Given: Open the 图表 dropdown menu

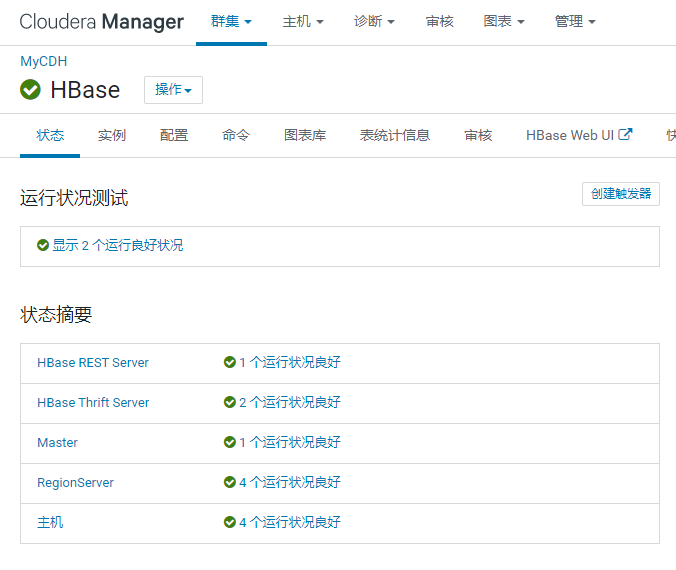Looking at the screenshot, I should coord(504,21).
